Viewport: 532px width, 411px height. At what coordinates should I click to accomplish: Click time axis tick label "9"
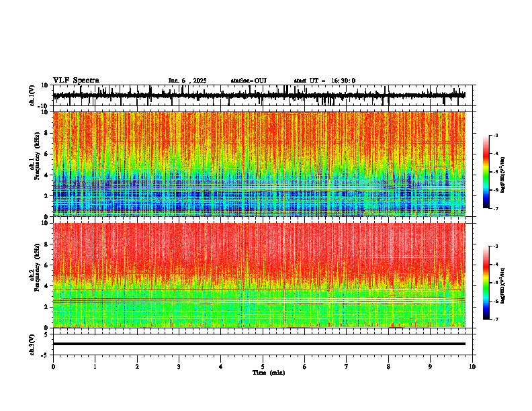click(x=430, y=367)
